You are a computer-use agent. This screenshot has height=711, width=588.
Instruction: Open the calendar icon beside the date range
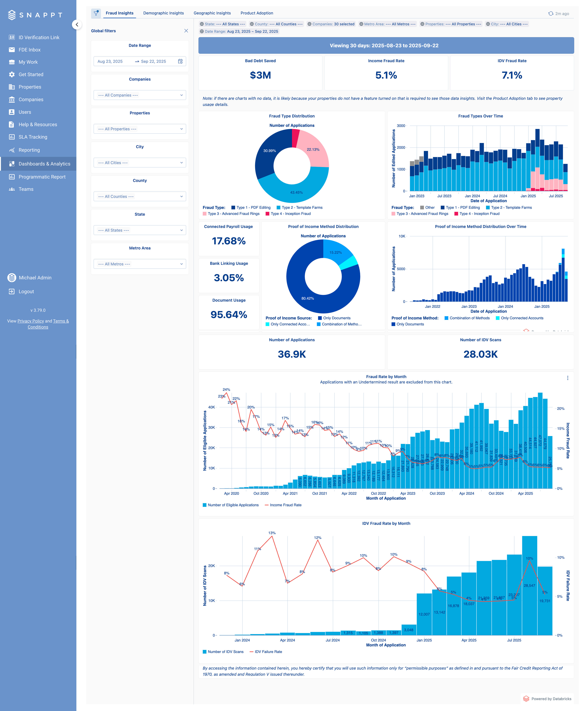click(181, 61)
